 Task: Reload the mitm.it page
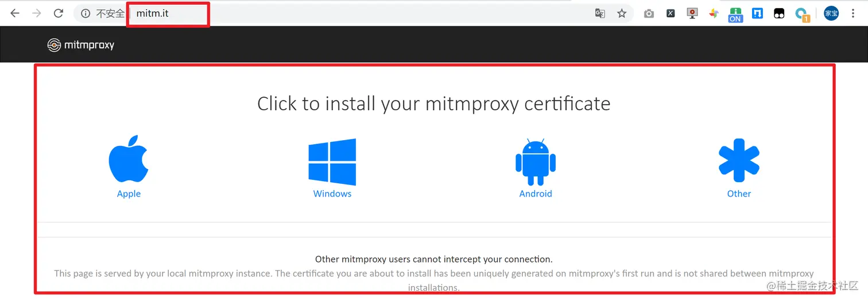point(58,13)
